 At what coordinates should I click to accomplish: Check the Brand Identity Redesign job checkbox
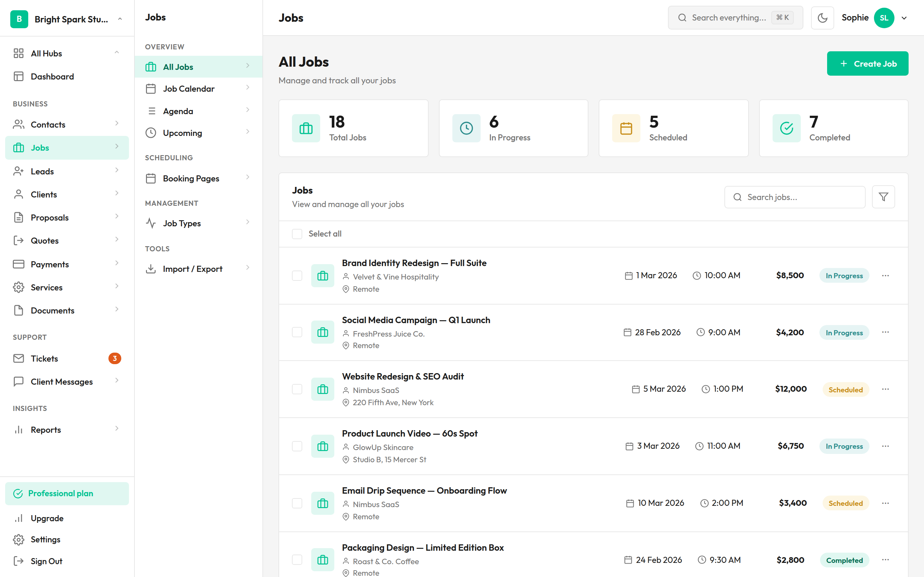pyautogui.click(x=297, y=275)
